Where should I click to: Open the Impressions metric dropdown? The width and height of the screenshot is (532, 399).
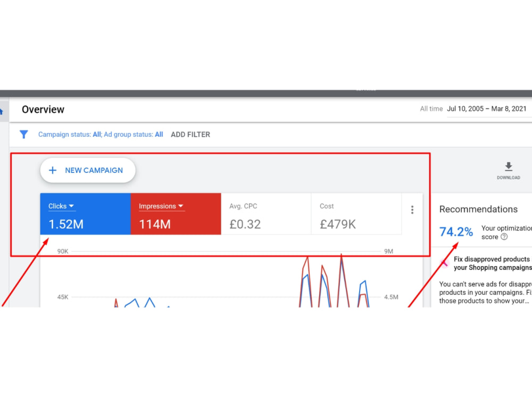(x=161, y=206)
